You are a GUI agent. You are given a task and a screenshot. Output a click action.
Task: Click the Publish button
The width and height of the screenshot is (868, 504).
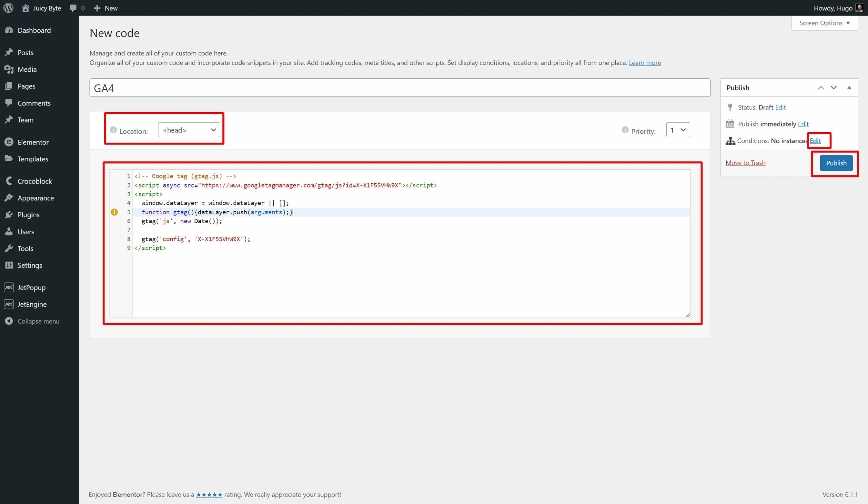[836, 163]
